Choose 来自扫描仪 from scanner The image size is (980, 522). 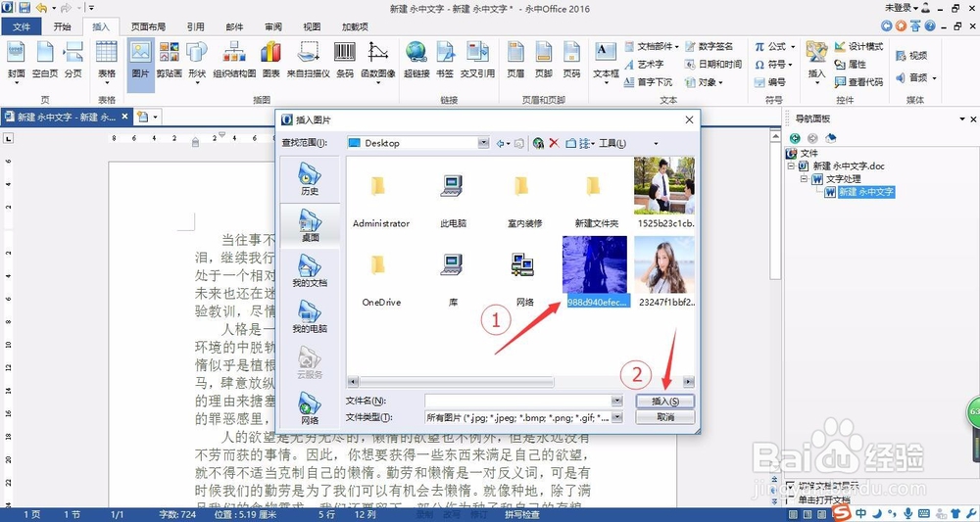308,60
